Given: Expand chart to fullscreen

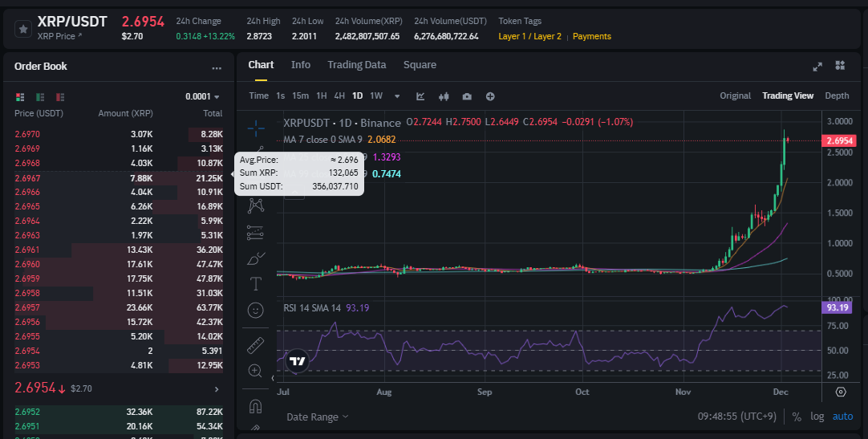Looking at the screenshot, I should [817, 67].
